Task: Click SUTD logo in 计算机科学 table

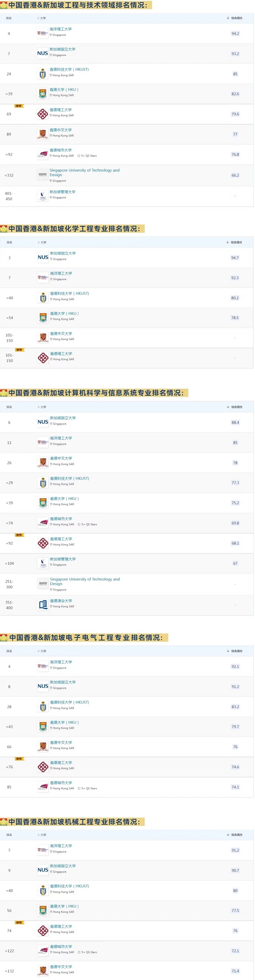Action: pyautogui.click(x=43, y=584)
